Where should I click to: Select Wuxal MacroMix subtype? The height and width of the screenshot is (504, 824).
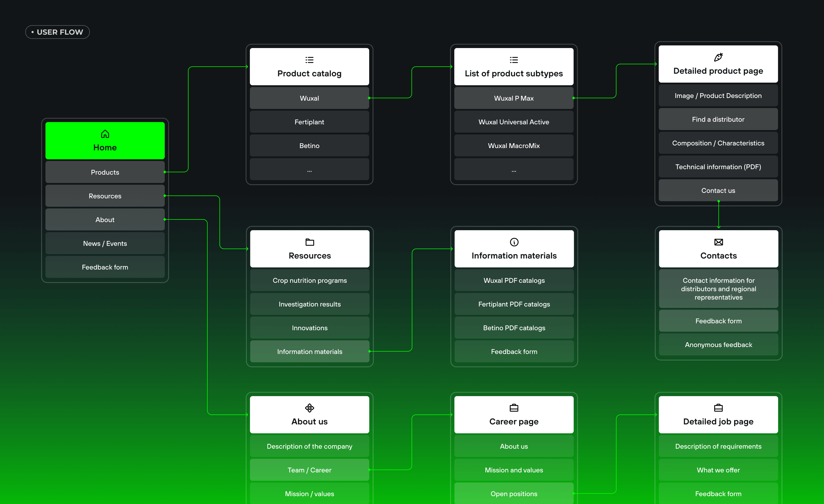[514, 145]
